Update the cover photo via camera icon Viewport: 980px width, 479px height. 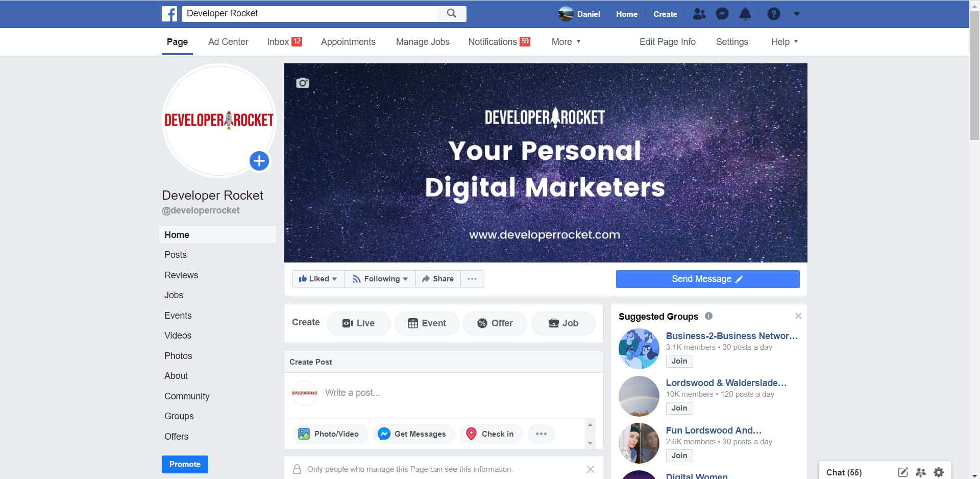(x=302, y=82)
